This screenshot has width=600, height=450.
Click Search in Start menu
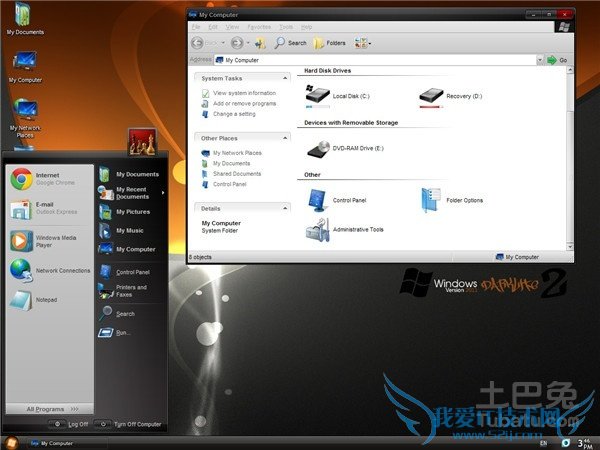click(117, 314)
